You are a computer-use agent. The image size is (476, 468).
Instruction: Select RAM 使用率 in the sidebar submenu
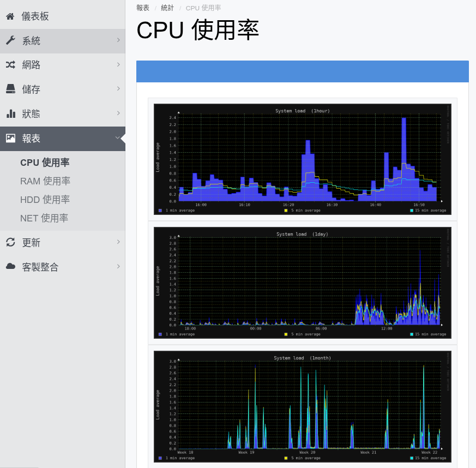click(45, 181)
